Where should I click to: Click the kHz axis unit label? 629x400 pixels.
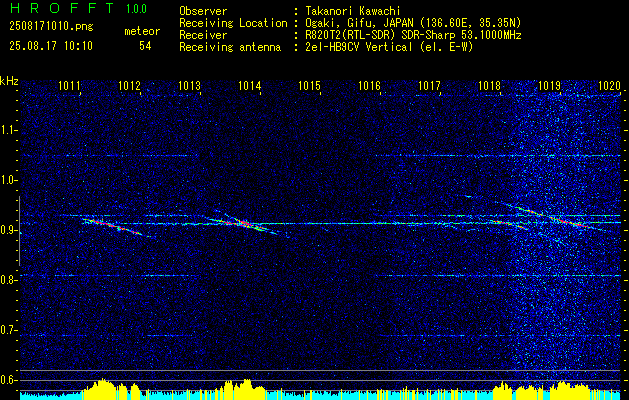[x=9, y=81]
